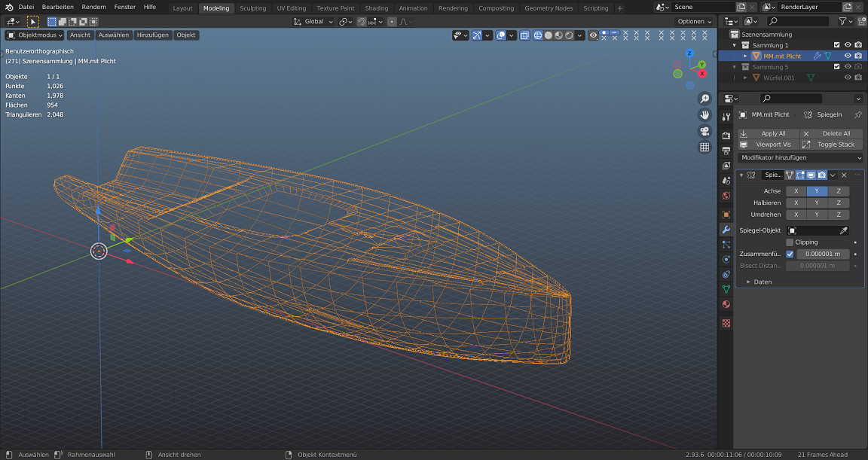Image resolution: width=868 pixels, height=460 pixels.
Task: Open the Scene properties tab
Action: coord(726,180)
